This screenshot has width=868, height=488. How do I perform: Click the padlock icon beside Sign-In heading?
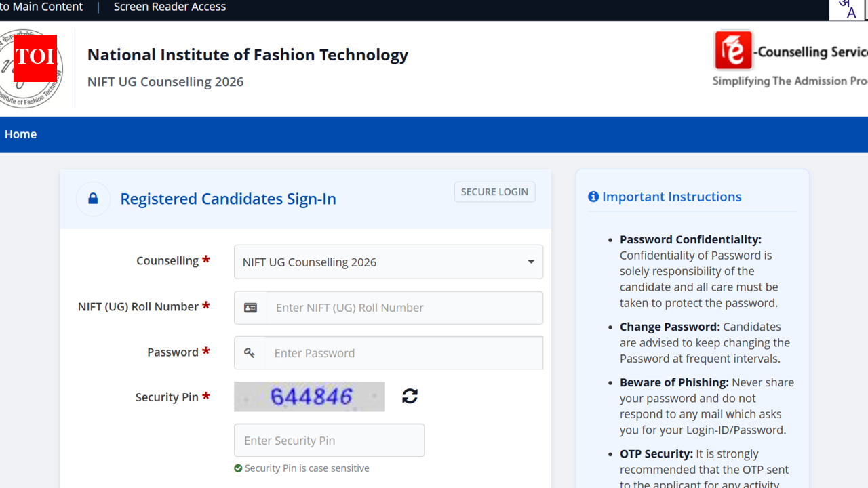tap(93, 199)
